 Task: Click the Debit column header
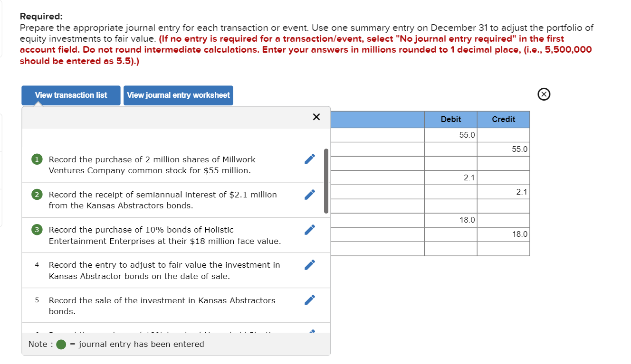(x=450, y=119)
